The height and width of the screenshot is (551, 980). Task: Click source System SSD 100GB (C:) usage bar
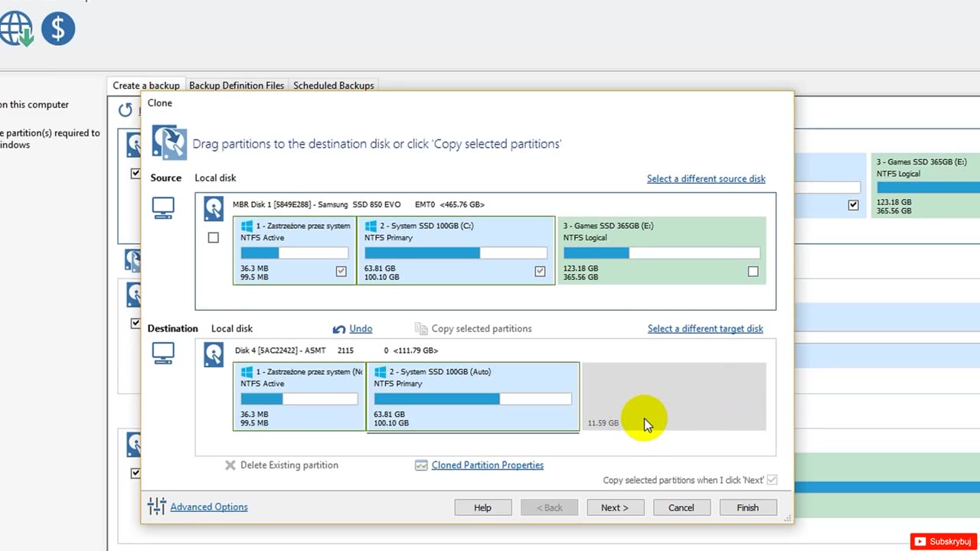point(456,253)
